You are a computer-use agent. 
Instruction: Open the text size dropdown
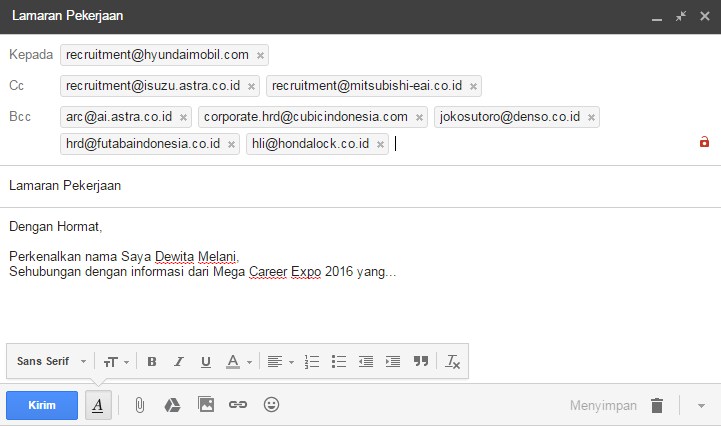coord(116,362)
